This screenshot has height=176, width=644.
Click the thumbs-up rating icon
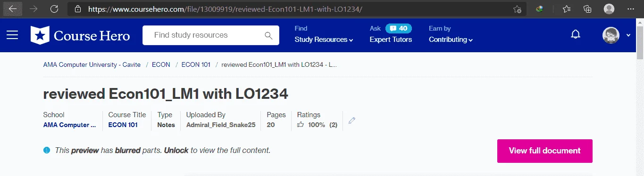[301, 125]
